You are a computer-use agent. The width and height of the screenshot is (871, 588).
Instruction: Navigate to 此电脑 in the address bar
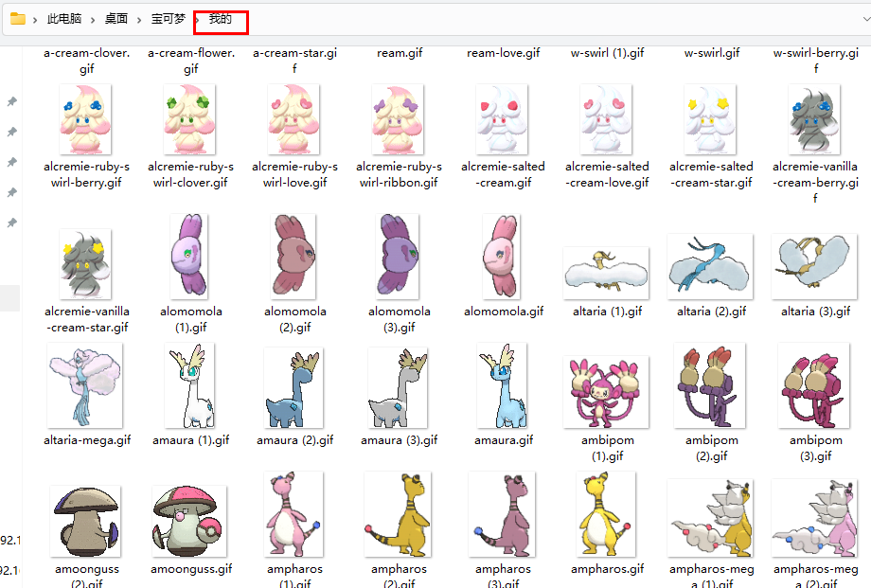63,19
